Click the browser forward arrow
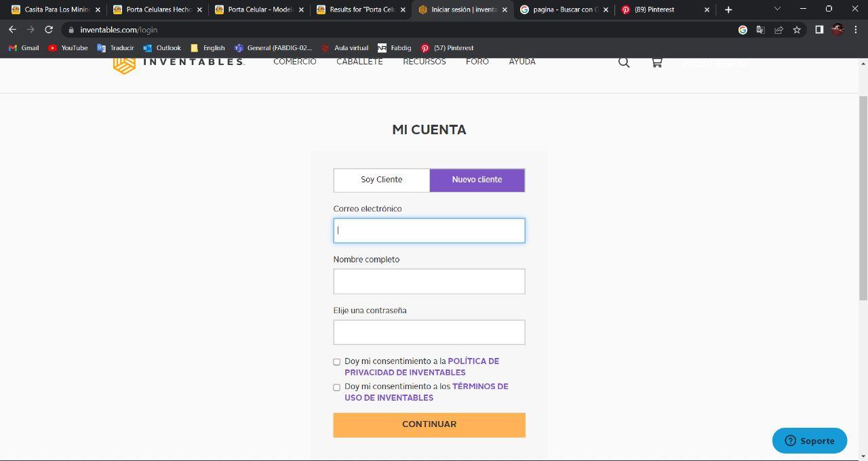868x461 pixels. pos(31,30)
